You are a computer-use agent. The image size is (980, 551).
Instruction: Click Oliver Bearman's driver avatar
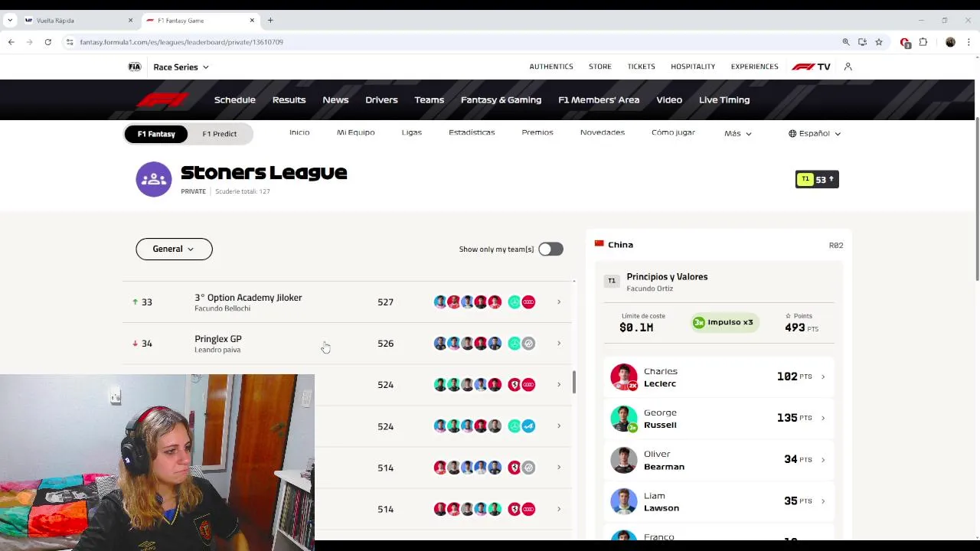624,460
